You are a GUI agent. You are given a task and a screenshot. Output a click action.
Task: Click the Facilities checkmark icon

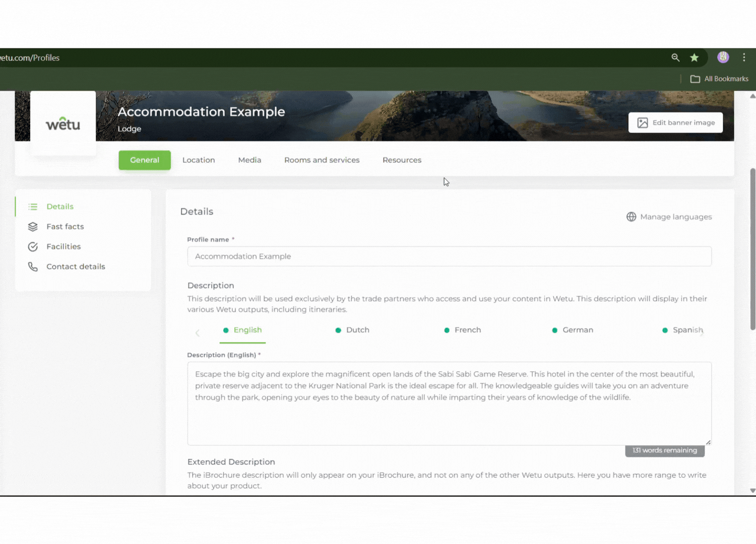coord(33,246)
